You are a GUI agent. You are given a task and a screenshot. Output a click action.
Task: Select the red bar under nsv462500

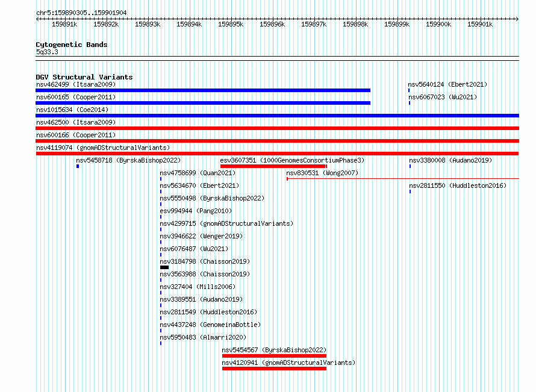coord(277,128)
